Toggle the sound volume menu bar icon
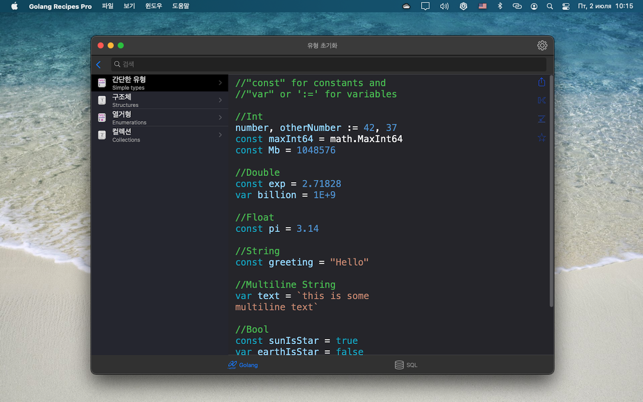The image size is (643, 402). click(x=444, y=6)
